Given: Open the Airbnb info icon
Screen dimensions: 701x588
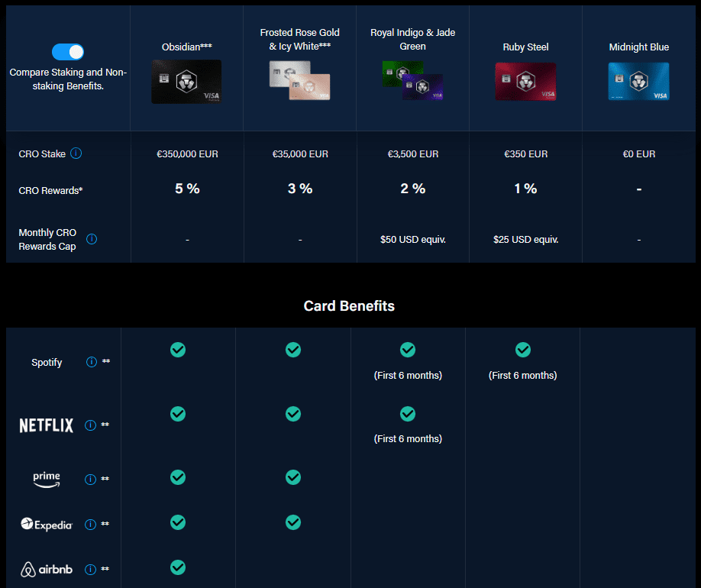Looking at the screenshot, I should 90,569.
